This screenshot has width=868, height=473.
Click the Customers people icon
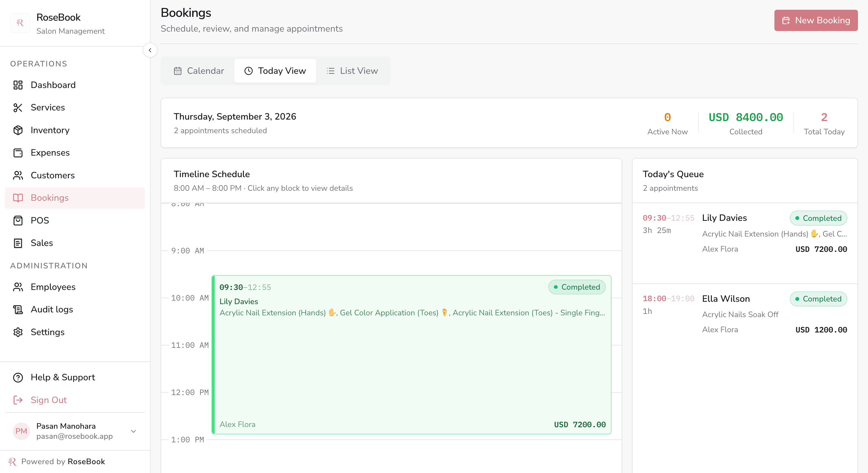[x=18, y=175]
